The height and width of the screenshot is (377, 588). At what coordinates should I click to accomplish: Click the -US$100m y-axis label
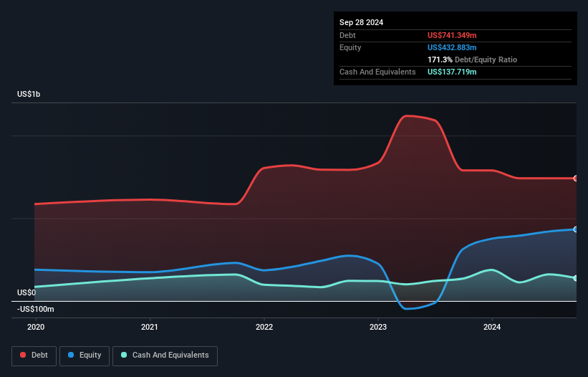36,309
